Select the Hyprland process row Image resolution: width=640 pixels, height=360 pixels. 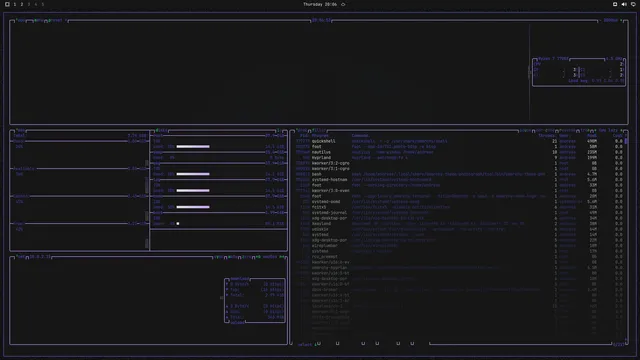459,158
